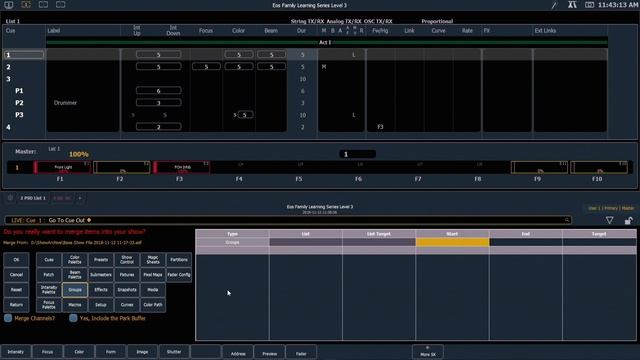This screenshot has height=360, width=640.
Task: Switch to the dimmed second tab
Action: 62,198
